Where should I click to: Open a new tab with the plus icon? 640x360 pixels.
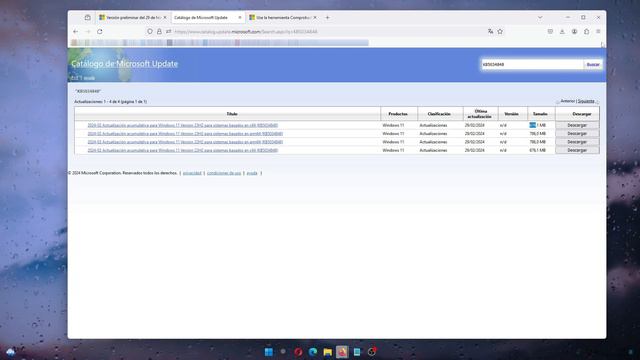327,18
